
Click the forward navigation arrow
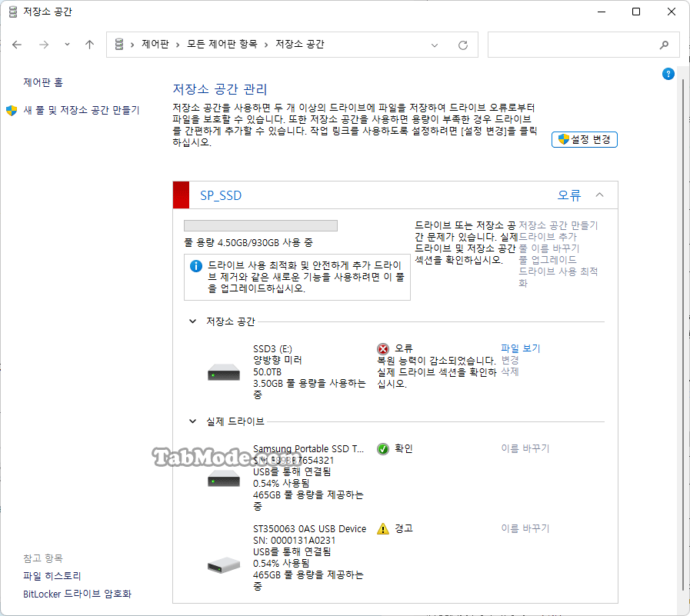(x=44, y=45)
